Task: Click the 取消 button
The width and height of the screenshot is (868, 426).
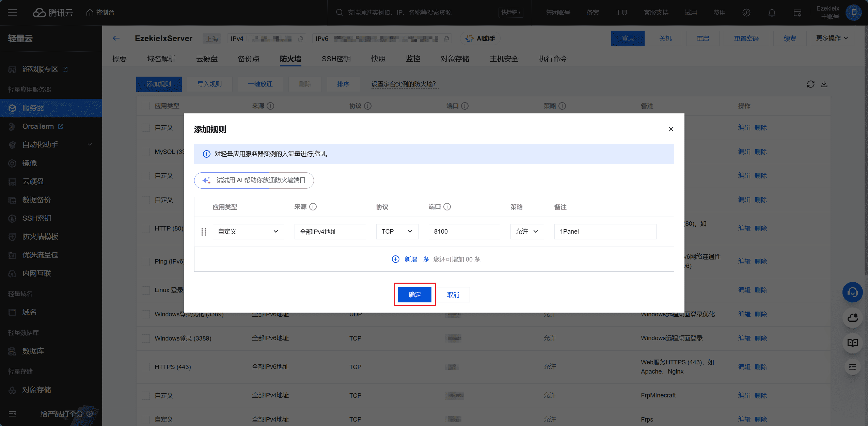Action: (x=453, y=295)
